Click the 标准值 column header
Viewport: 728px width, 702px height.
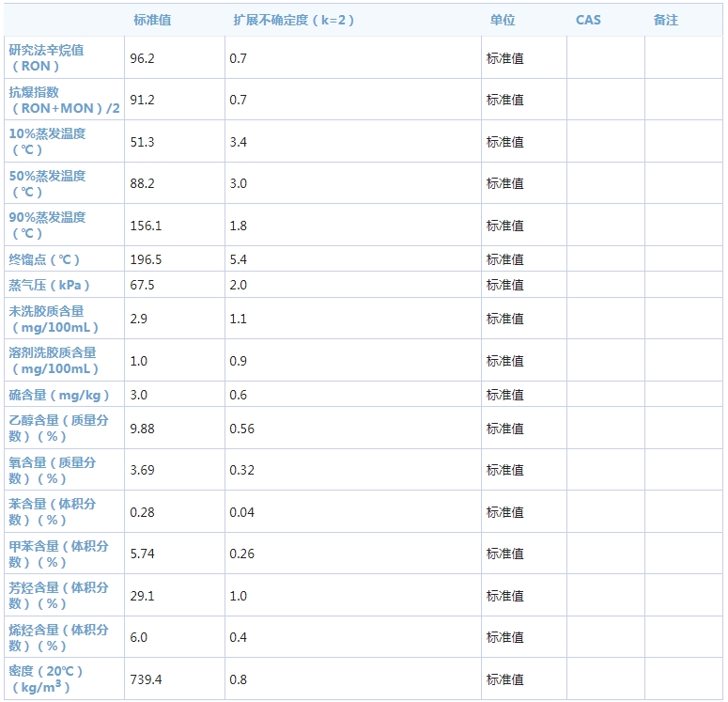click(152, 20)
